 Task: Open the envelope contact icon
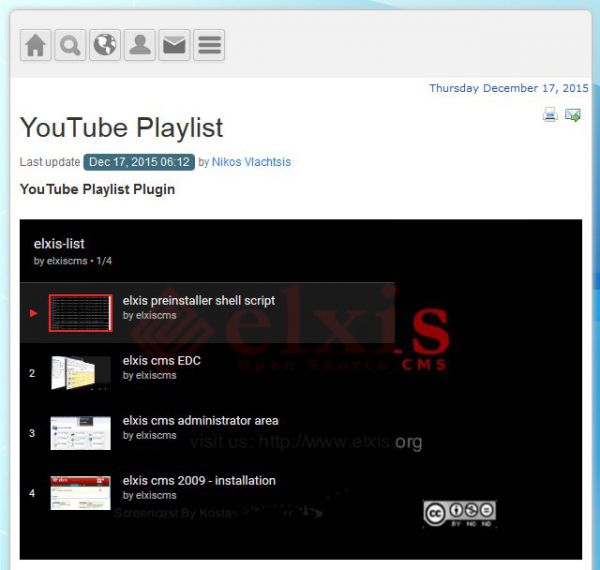pos(174,45)
